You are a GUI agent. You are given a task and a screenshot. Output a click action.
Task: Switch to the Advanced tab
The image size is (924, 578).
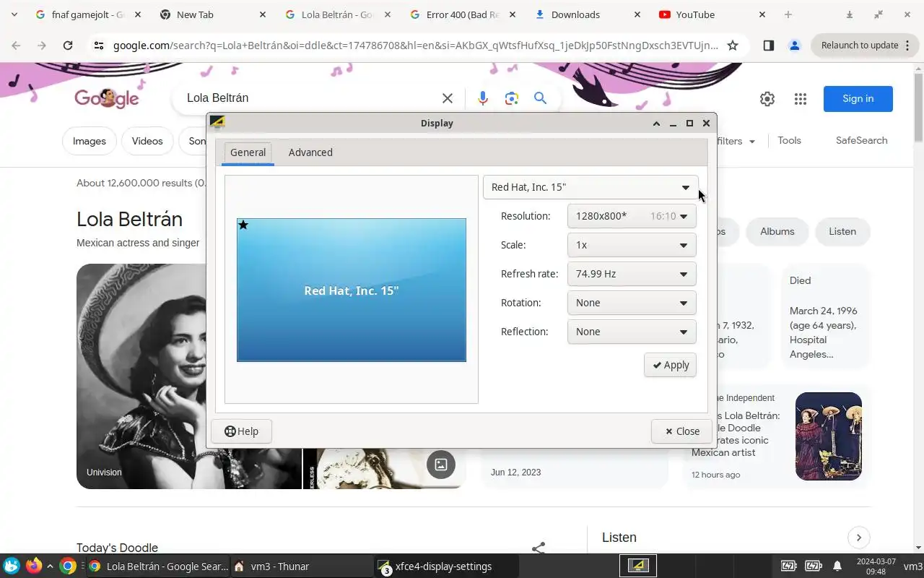310,152
